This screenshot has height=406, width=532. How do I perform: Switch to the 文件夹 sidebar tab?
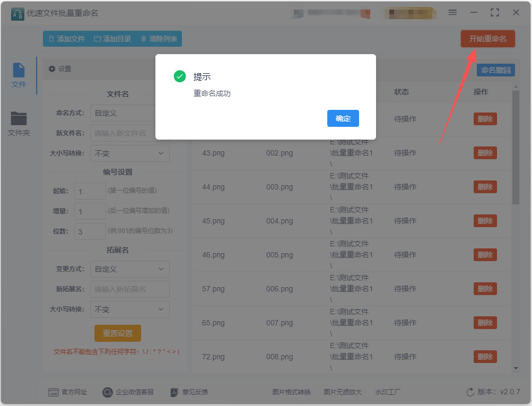[x=19, y=124]
